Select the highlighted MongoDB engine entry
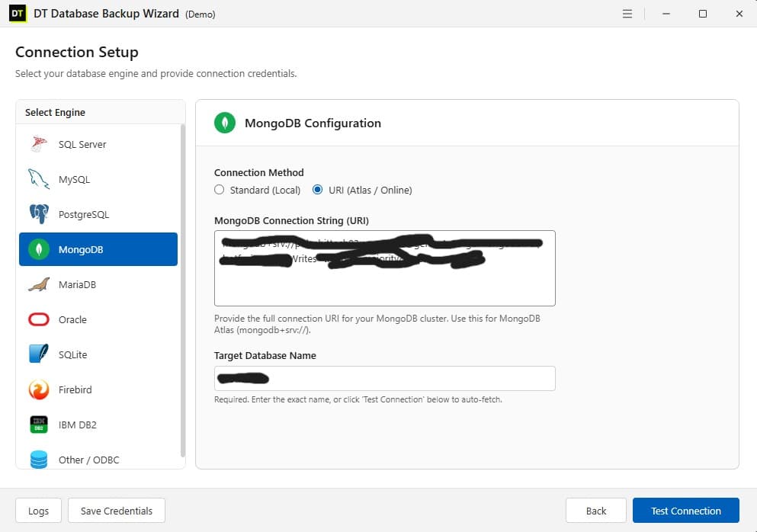Screen dimensions: 757x532 pyautogui.click(x=98, y=249)
